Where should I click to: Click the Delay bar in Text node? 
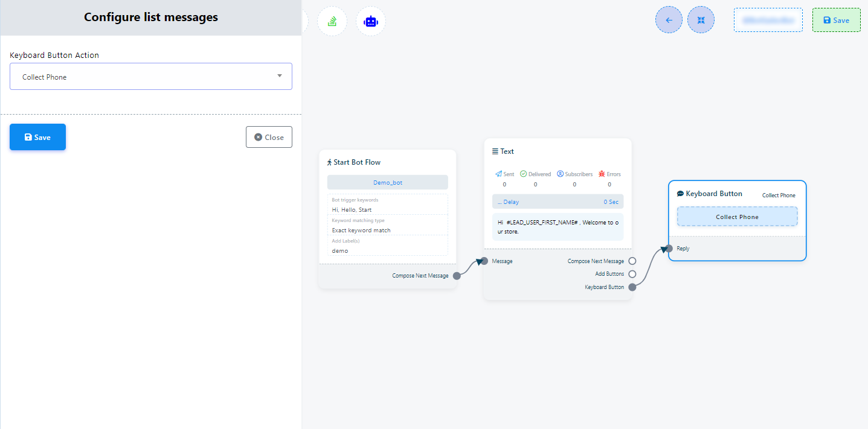point(558,202)
